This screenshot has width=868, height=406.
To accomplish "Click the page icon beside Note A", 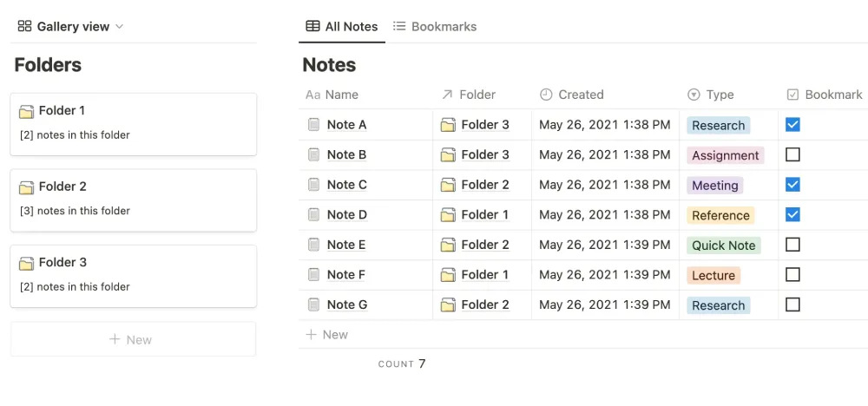I will tap(313, 125).
